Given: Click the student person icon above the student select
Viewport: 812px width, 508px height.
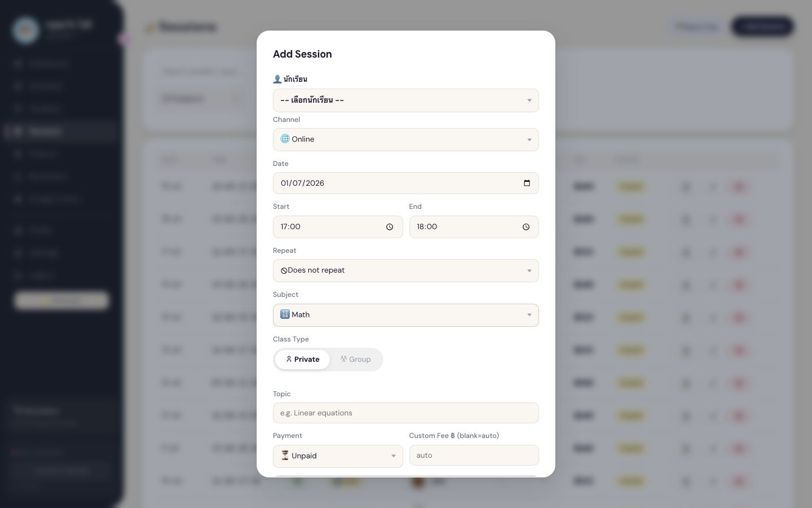Looking at the screenshot, I should 277,79.
